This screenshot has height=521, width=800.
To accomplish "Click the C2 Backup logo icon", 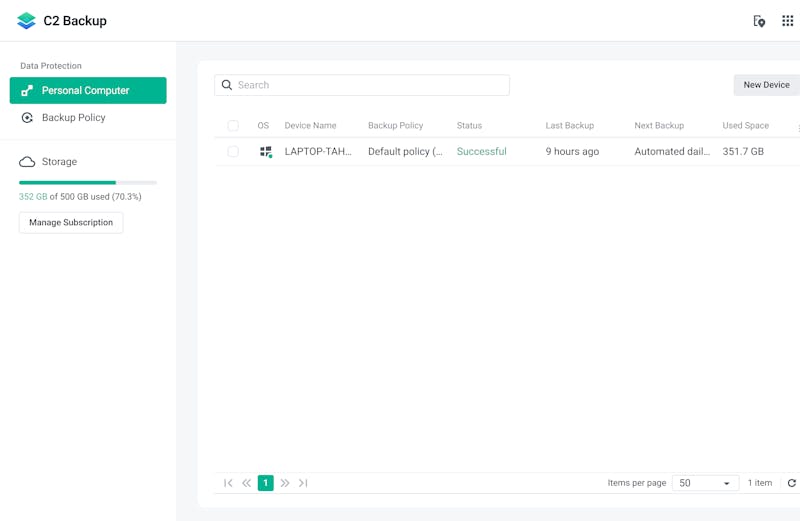I will pos(26,21).
